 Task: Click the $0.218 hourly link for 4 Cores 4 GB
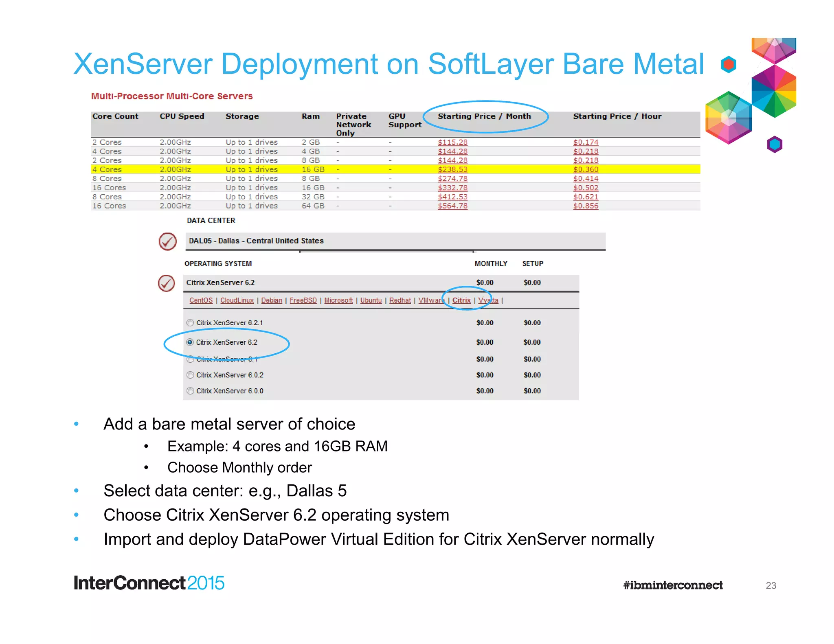[x=586, y=151]
